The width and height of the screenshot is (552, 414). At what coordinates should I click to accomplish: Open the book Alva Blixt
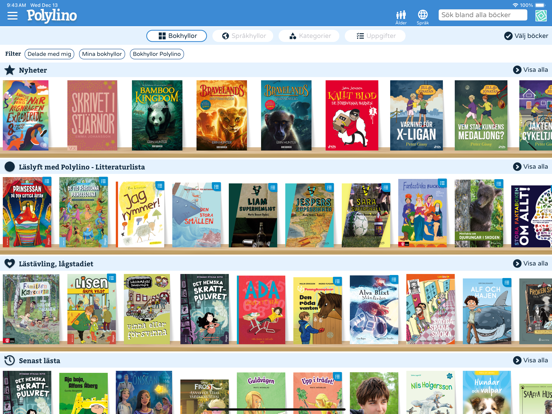[374, 310]
